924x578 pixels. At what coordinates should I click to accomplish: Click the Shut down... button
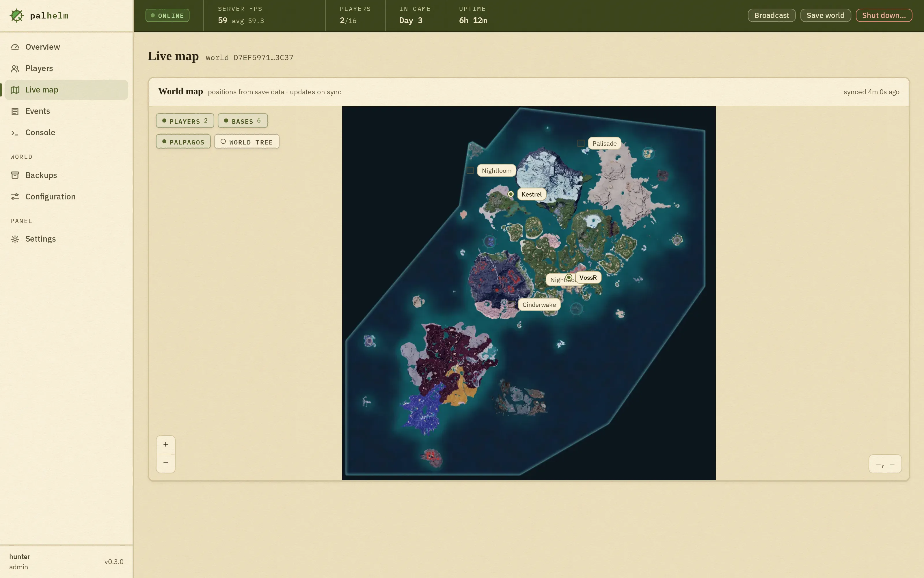pyautogui.click(x=884, y=15)
